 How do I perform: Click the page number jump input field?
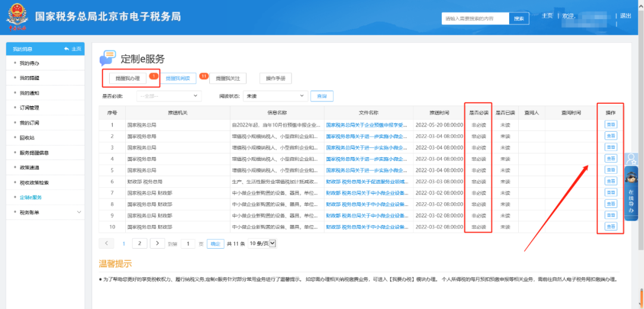[188, 243]
